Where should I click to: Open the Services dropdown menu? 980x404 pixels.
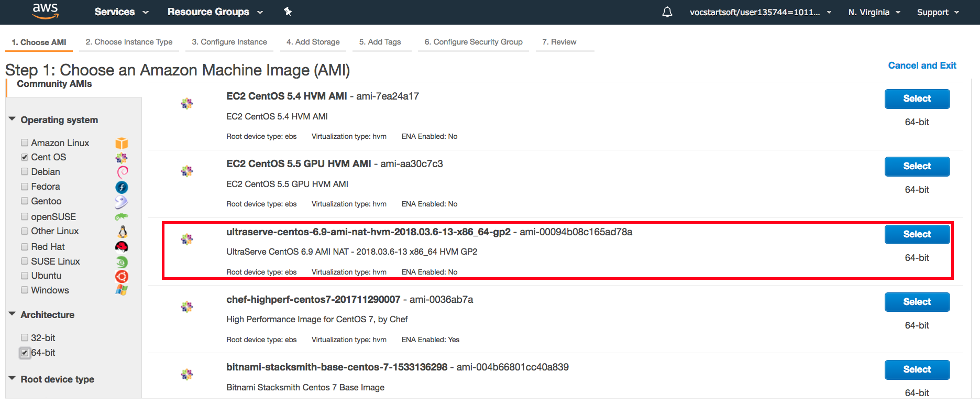122,12
